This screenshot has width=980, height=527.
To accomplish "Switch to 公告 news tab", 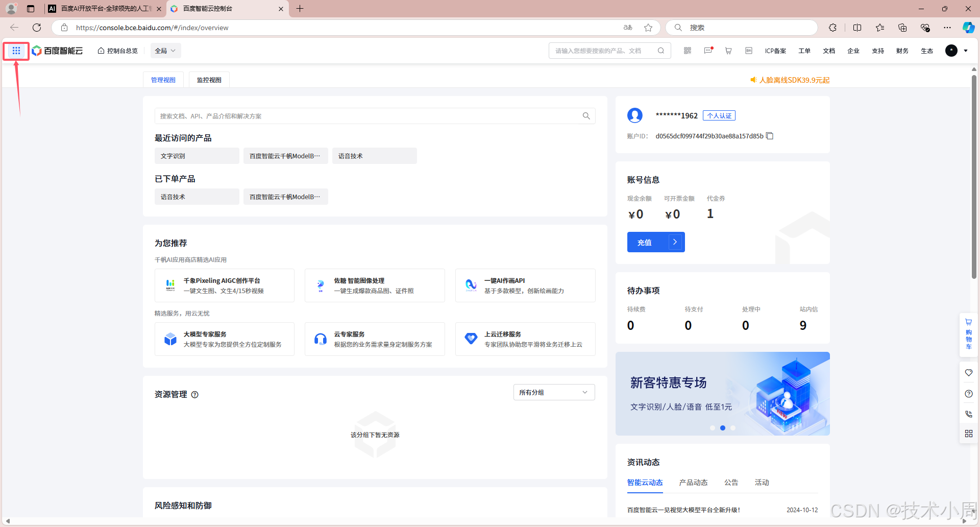I will (731, 483).
